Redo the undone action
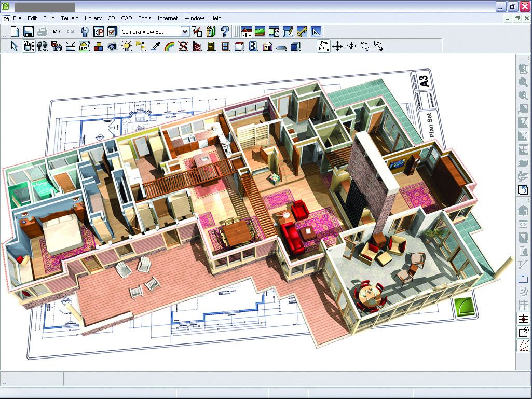532x399 pixels. pyautogui.click(x=71, y=32)
